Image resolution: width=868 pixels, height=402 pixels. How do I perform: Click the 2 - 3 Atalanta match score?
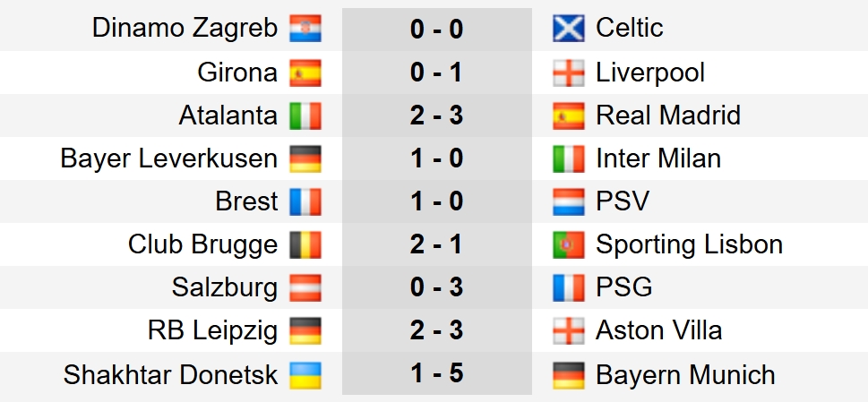click(x=436, y=115)
